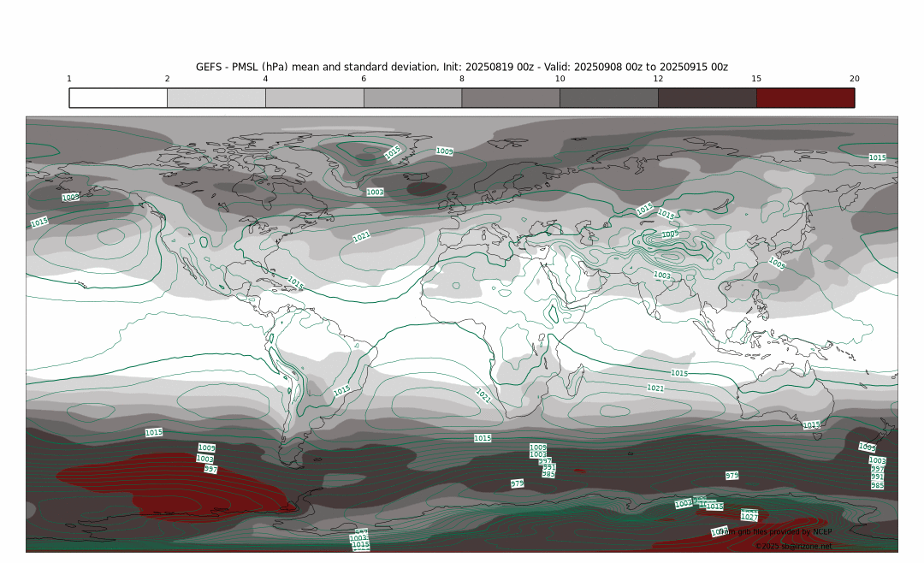The width and height of the screenshot is (924, 563).
Task: Select the 8–10 colorbar segment
Action: click(x=511, y=98)
